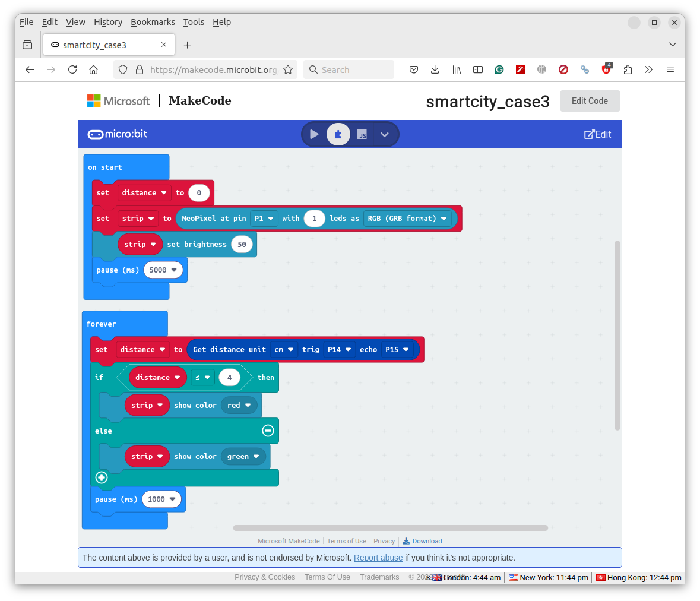This screenshot has width=700, height=601.
Task: Open the Bookmarks menu
Action: pyautogui.click(x=153, y=22)
